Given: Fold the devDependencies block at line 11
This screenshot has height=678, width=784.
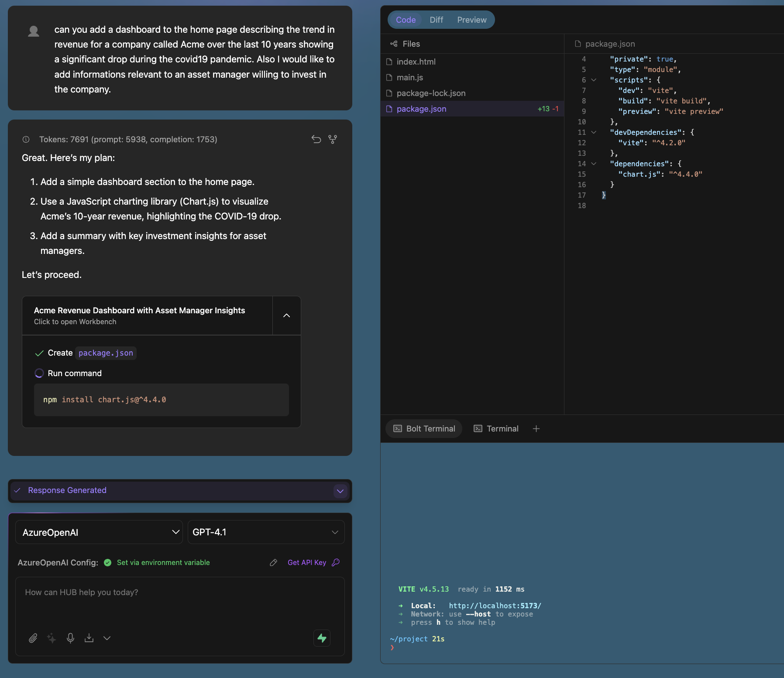Looking at the screenshot, I should 594,133.
